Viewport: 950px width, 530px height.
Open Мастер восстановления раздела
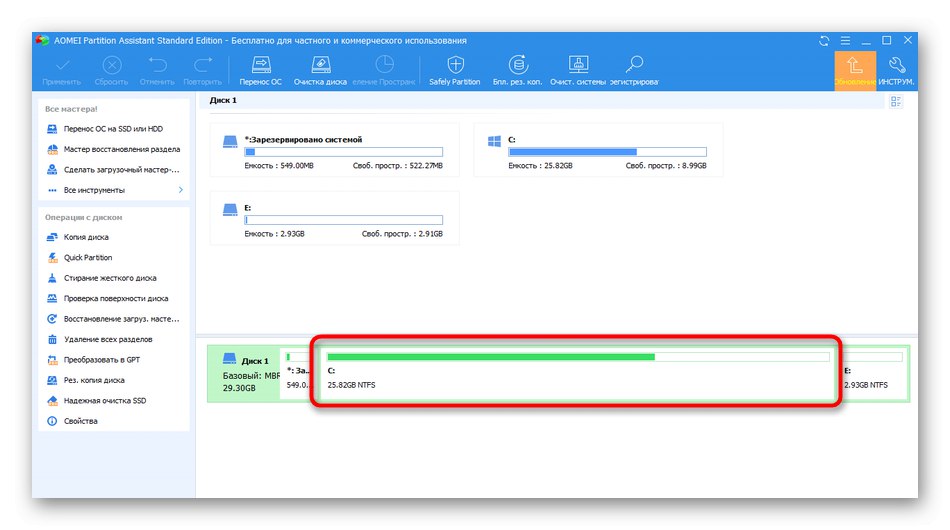114,149
